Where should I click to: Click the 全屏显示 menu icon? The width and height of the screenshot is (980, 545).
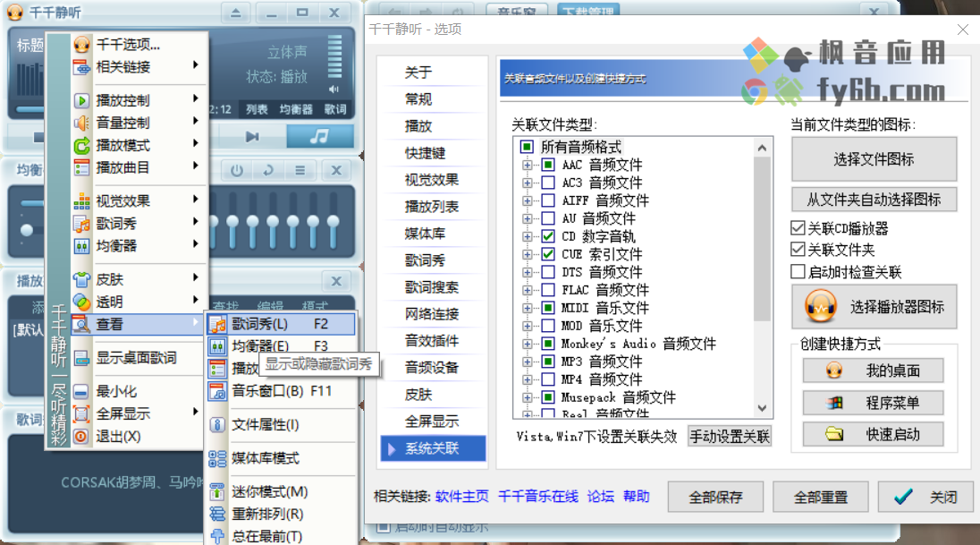click(x=82, y=413)
